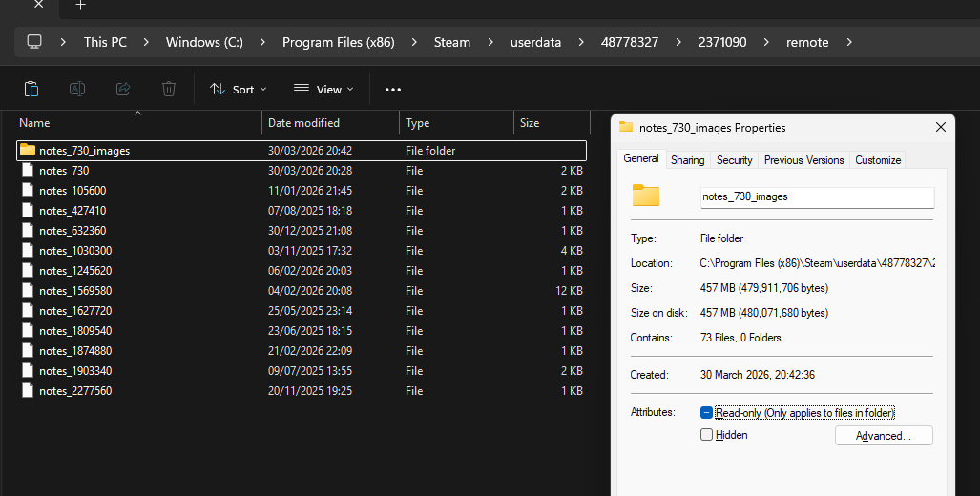Click the Paste clipboard icon in toolbar
The height and width of the screenshot is (496, 980).
coord(31,89)
